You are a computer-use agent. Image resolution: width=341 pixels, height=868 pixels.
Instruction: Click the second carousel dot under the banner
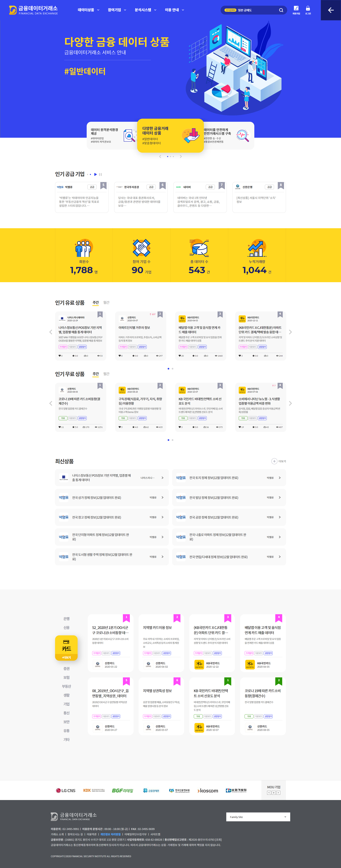click(x=171, y=157)
